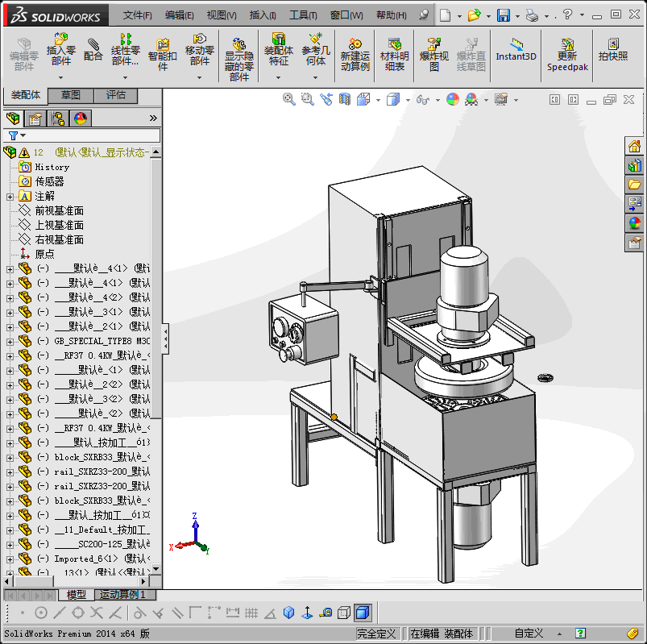Screen dimensions: 647x644
Task: Open Insert Components dropdown arrow
Action: [x=60, y=77]
